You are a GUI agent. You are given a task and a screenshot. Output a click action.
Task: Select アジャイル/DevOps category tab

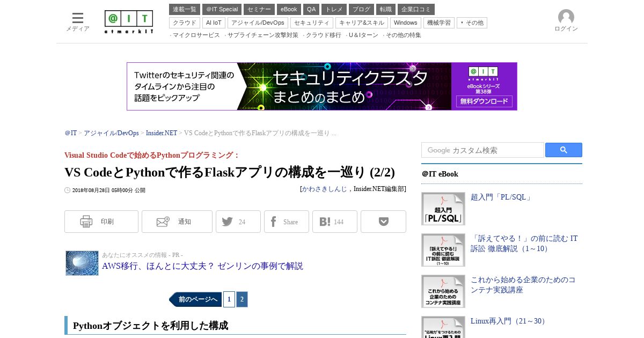258,23
